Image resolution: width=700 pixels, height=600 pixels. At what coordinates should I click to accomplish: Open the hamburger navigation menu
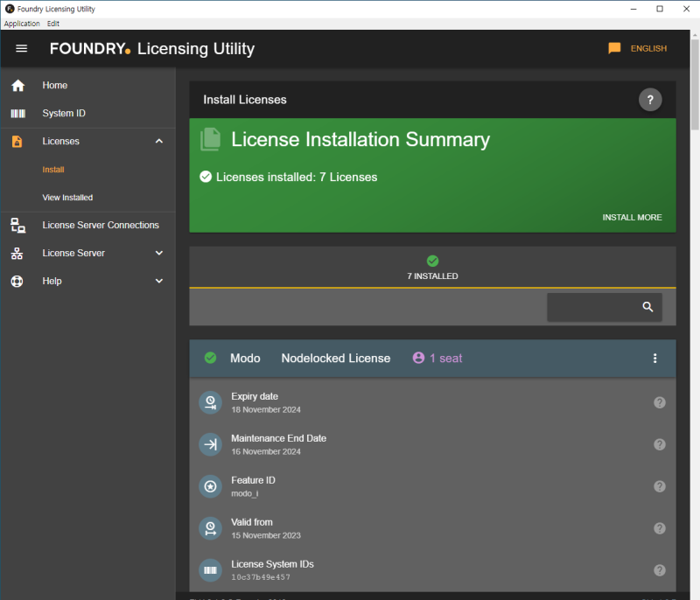point(21,48)
